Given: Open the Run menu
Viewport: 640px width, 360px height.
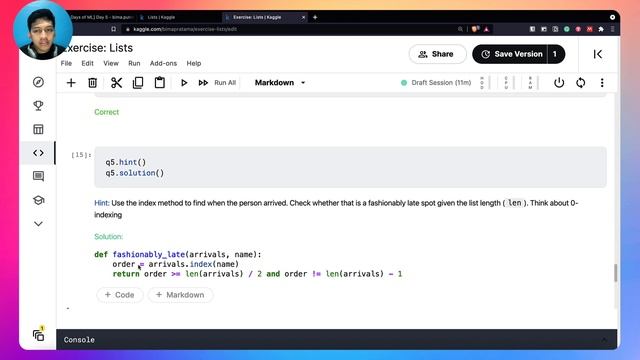Looking at the screenshot, I should tap(134, 63).
